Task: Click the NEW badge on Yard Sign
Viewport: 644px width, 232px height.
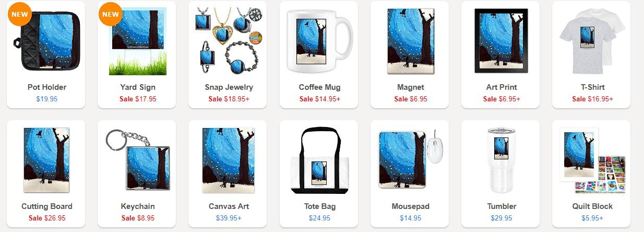Action: (x=111, y=14)
